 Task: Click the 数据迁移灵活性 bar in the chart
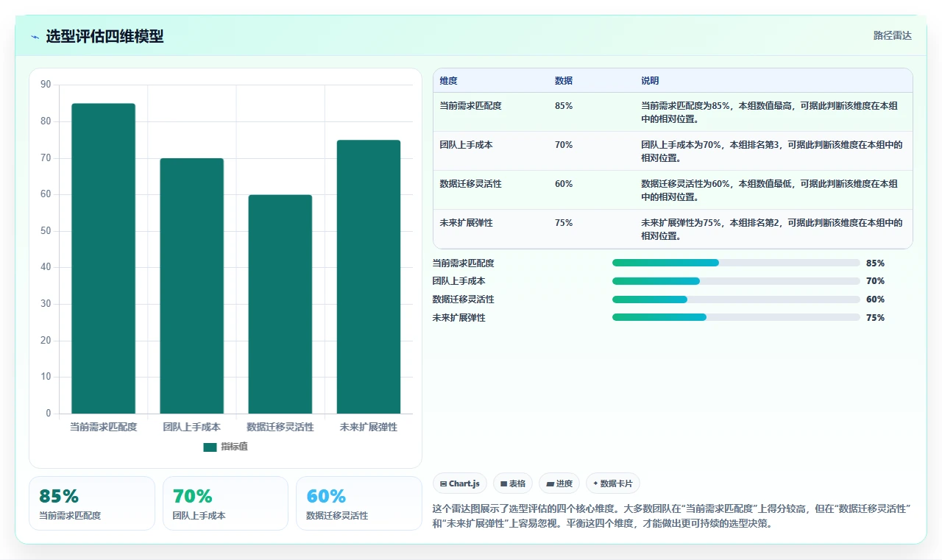tap(280, 304)
